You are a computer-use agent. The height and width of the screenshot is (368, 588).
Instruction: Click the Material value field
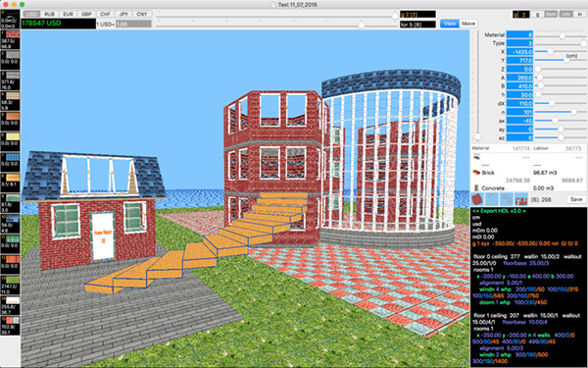[519, 34]
